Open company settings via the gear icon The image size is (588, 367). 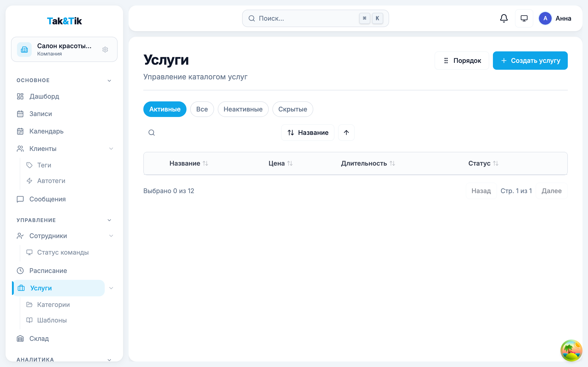pos(105,50)
